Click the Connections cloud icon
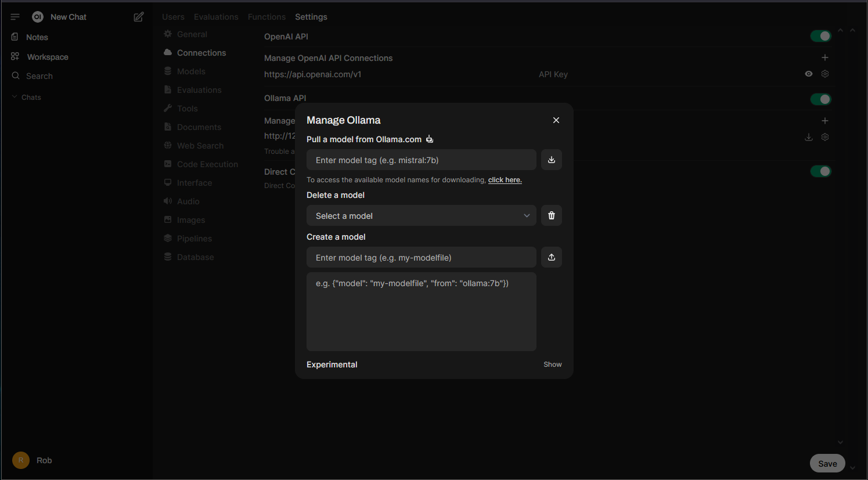Viewport: 868px width, 480px height. pos(168,52)
